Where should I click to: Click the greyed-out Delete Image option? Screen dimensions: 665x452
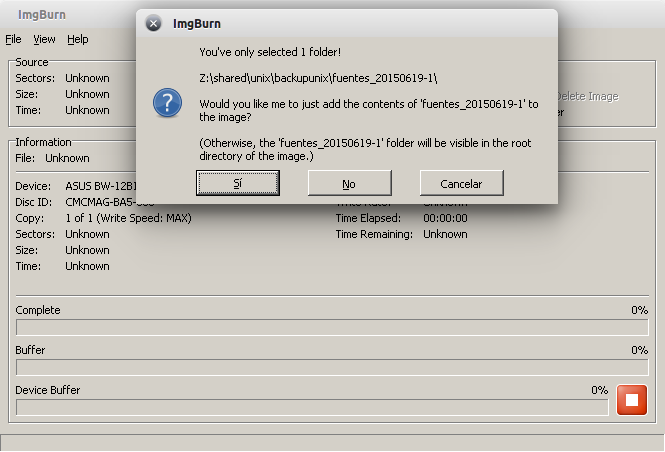[x=587, y=96]
